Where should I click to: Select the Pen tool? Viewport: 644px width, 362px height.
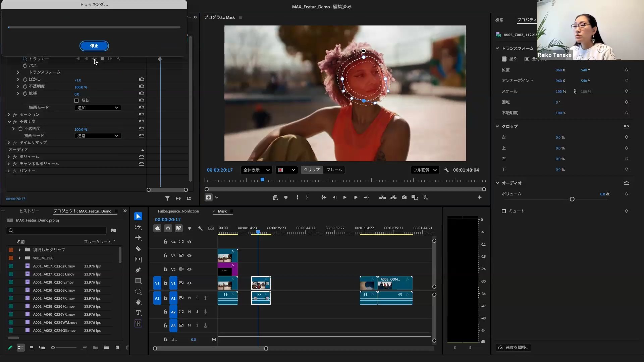tap(138, 270)
